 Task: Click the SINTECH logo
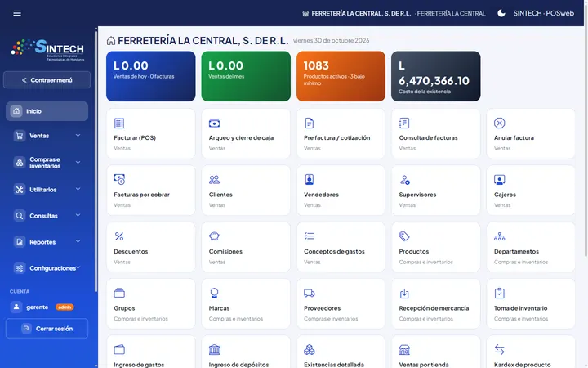point(47,50)
